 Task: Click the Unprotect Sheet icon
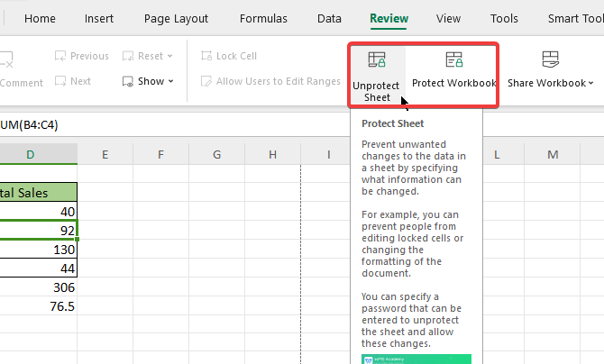click(377, 60)
